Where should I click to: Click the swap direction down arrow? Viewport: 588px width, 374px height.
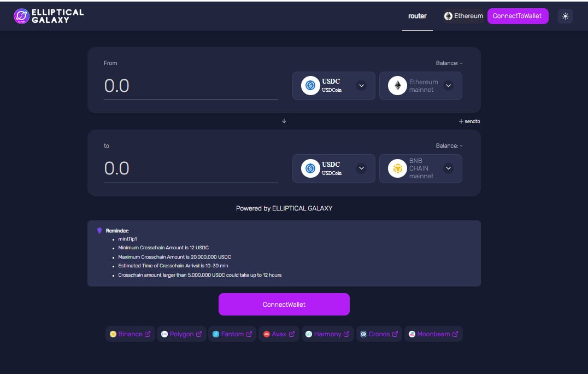(284, 121)
